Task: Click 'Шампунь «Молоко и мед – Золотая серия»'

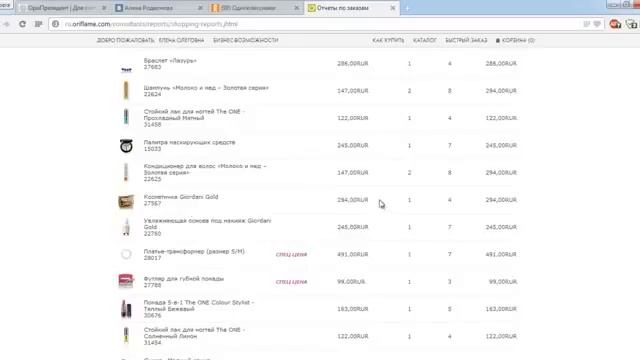Action: [x=206, y=88]
